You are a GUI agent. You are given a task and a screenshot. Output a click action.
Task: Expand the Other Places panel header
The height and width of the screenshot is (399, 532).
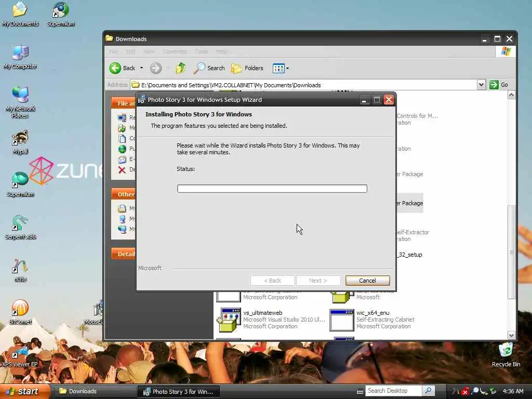tap(124, 194)
